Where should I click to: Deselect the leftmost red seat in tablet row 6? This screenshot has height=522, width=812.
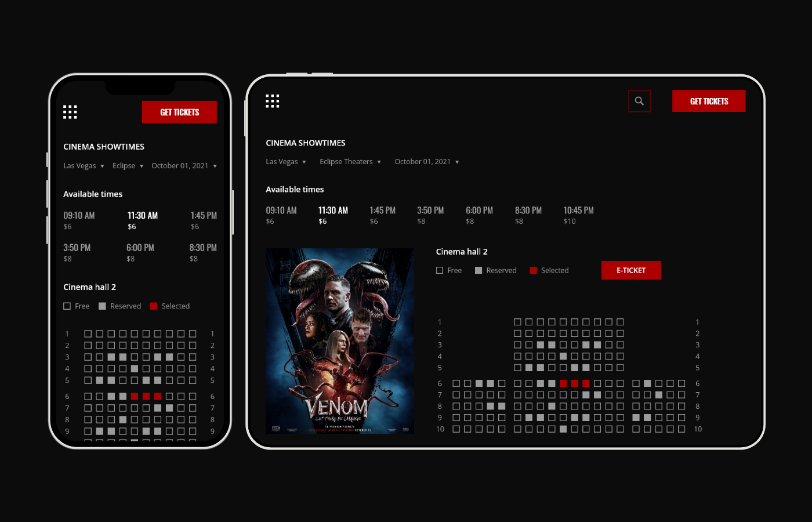pyautogui.click(x=563, y=383)
